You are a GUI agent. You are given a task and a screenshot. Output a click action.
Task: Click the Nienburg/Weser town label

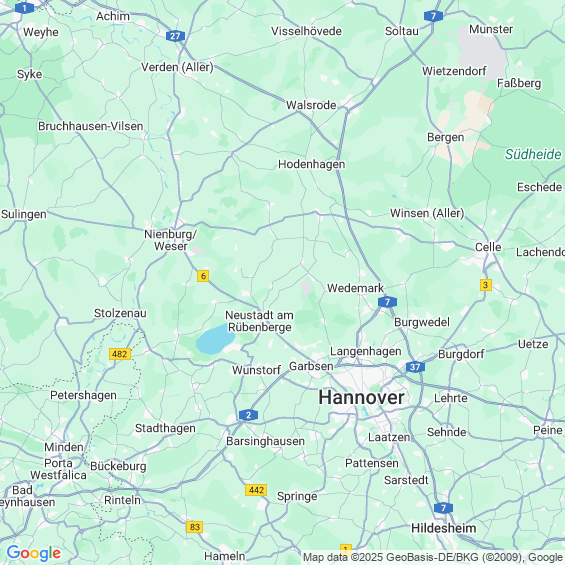tap(170, 240)
